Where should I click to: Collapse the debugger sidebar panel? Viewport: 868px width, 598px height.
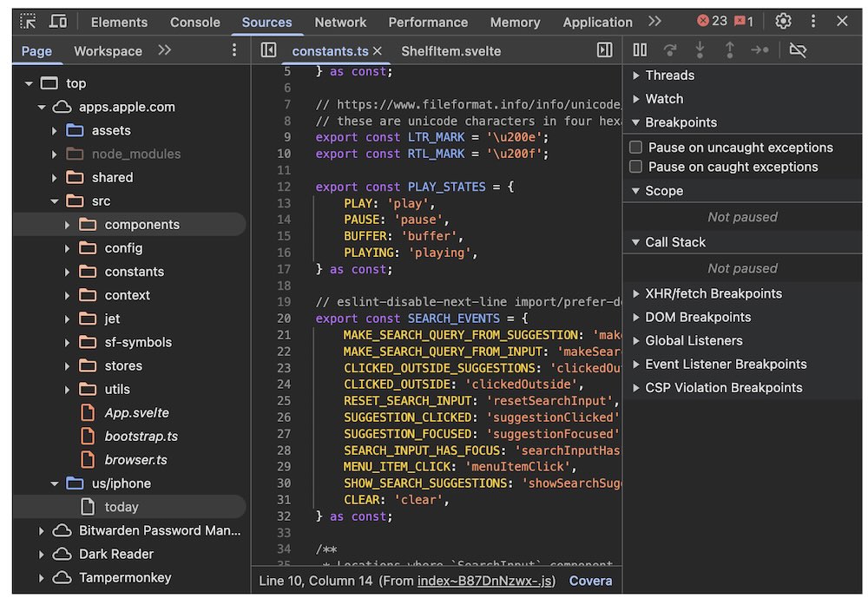point(605,50)
